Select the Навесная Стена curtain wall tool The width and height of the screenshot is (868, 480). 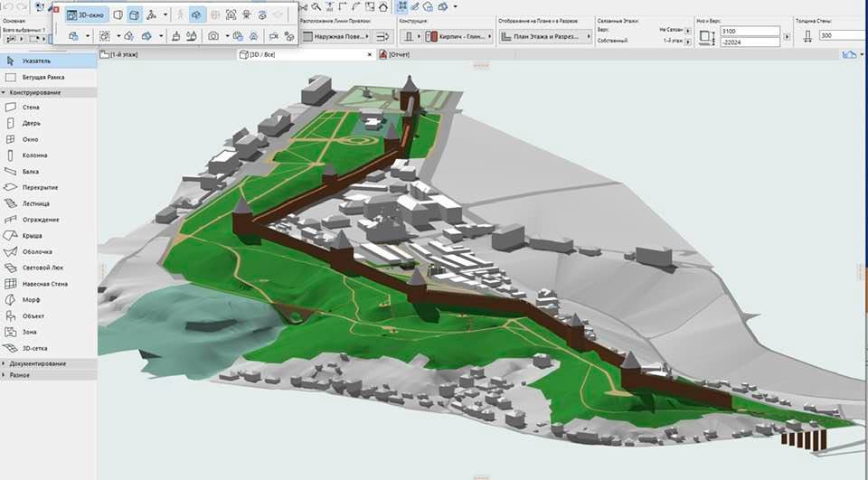coord(49,284)
